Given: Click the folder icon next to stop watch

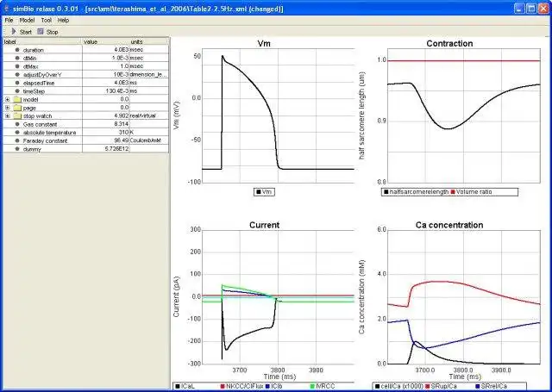Looking at the screenshot, I should point(17,116).
